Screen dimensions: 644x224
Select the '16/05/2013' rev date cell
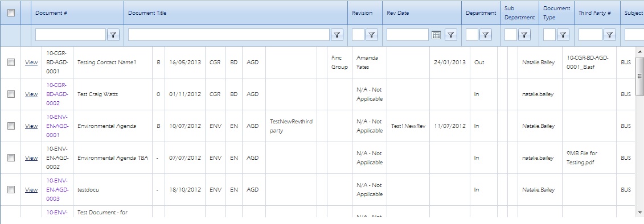(185, 63)
